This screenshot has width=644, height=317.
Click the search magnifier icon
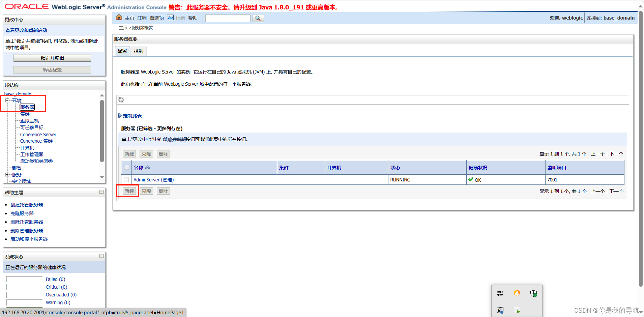tap(258, 18)
